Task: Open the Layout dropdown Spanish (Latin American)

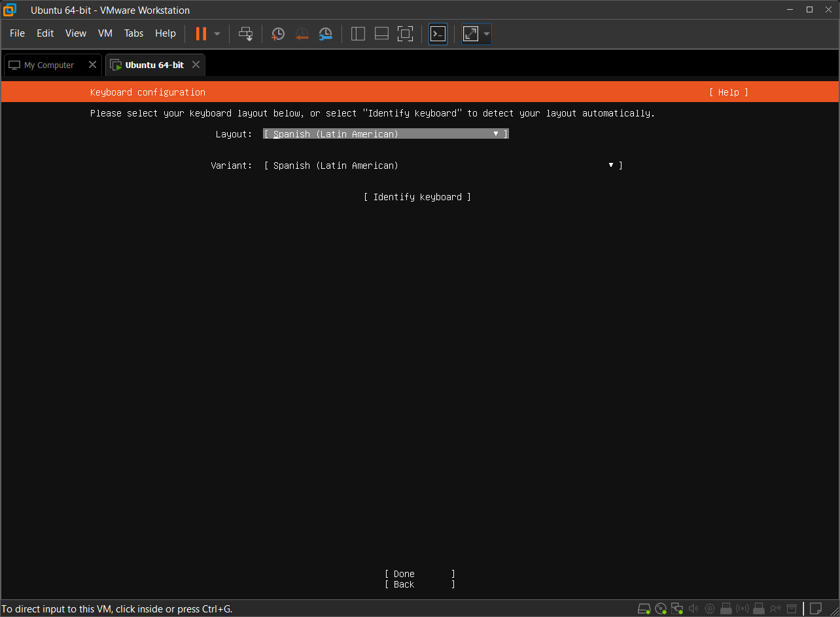Action: [385, 134]
